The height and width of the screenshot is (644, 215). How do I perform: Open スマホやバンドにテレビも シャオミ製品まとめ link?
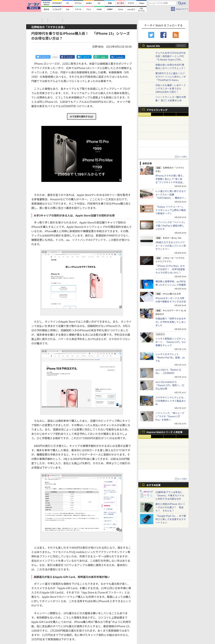click(170, 401)
